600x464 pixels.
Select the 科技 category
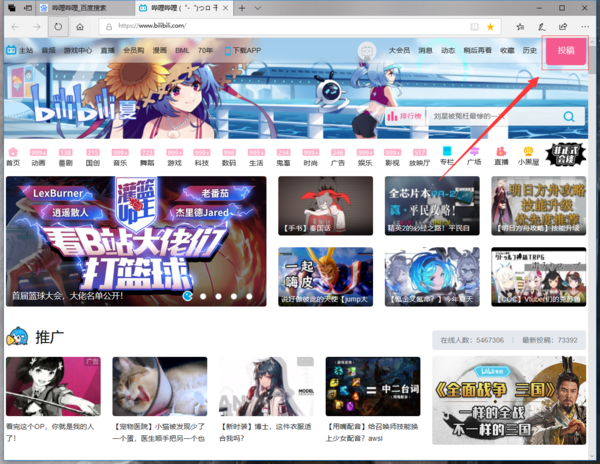pos(202,157)
